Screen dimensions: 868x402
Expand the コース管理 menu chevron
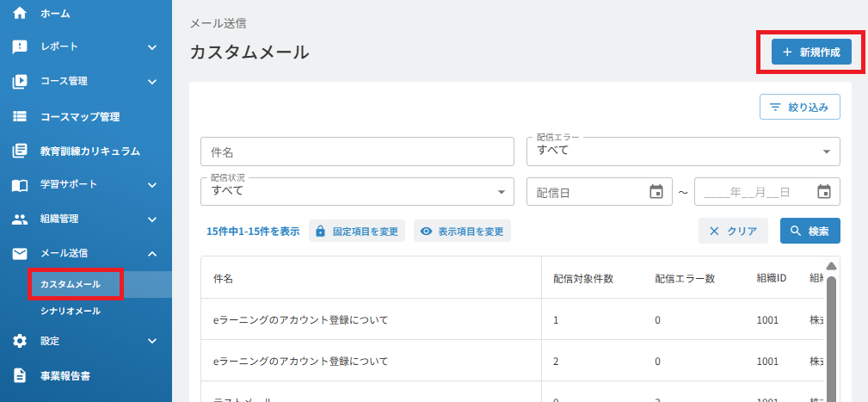(153, 82)
